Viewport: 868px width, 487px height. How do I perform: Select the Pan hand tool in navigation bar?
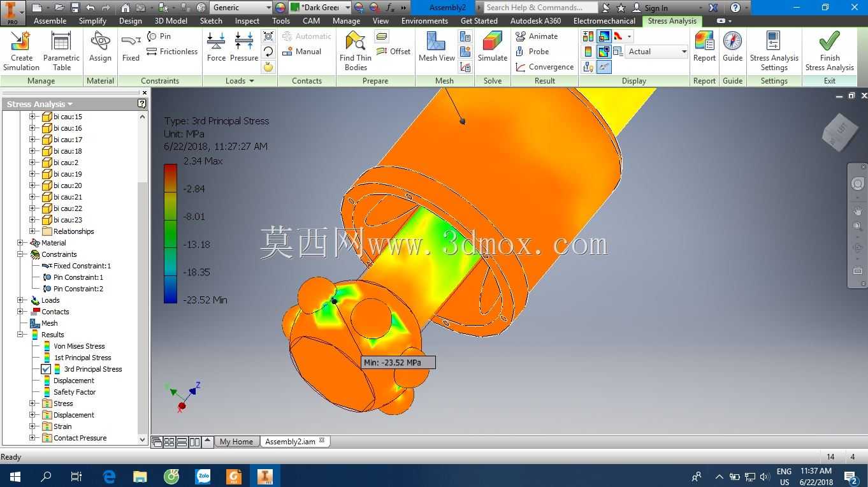tap(858, 210)
